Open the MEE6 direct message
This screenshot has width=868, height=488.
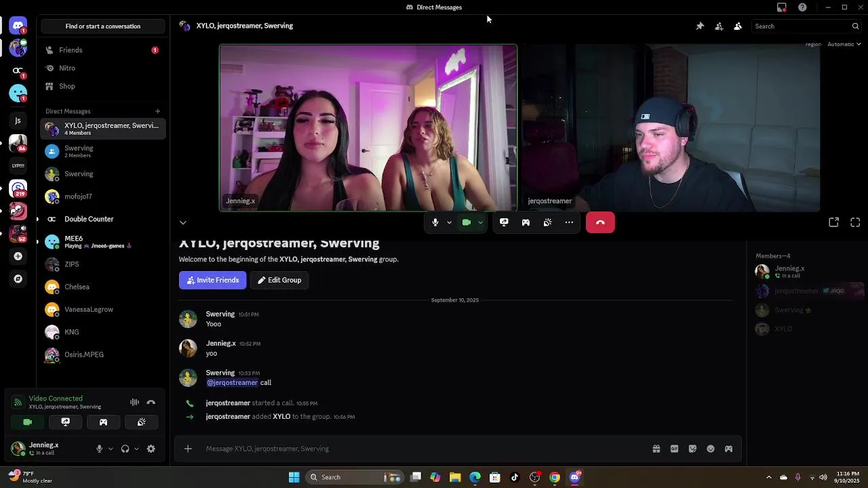click(102, 242)
